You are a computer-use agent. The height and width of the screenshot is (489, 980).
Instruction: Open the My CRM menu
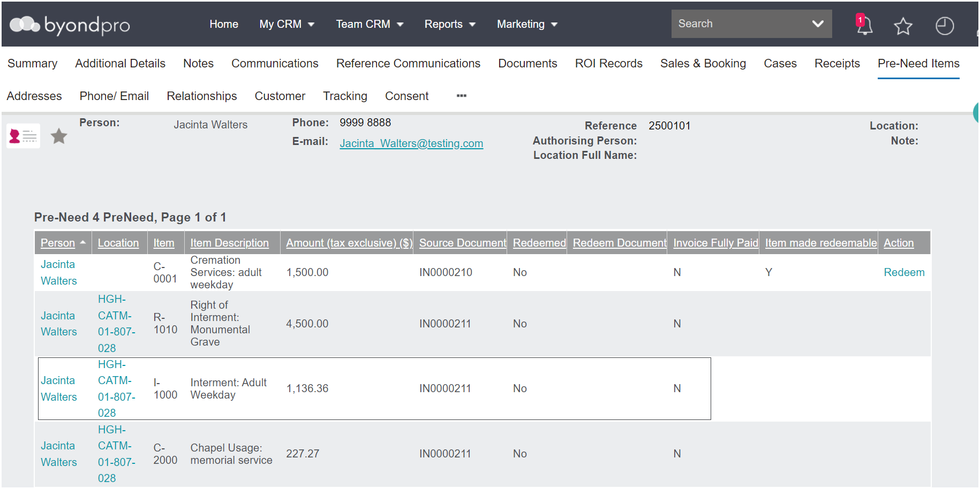(x=287, y=24)
